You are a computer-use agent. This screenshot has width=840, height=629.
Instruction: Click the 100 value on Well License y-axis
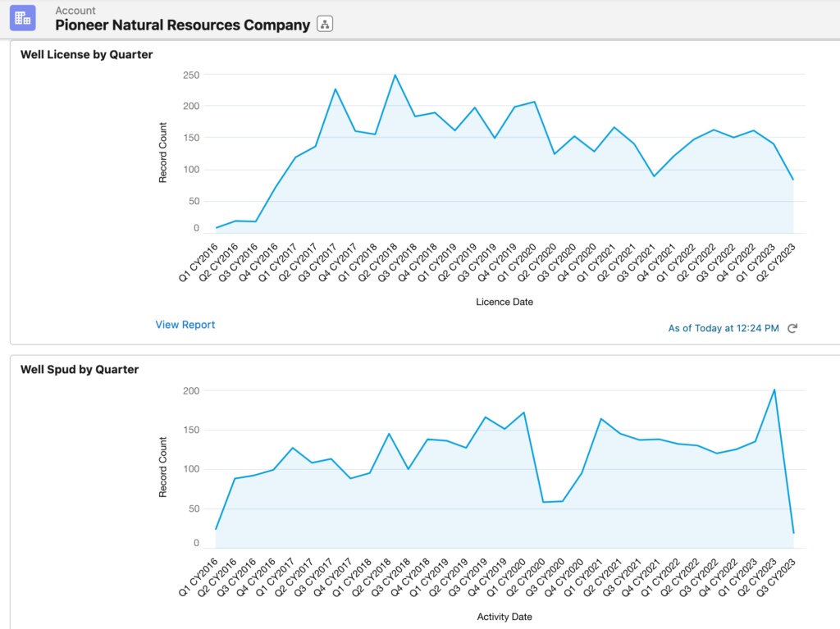pos(191,169)
